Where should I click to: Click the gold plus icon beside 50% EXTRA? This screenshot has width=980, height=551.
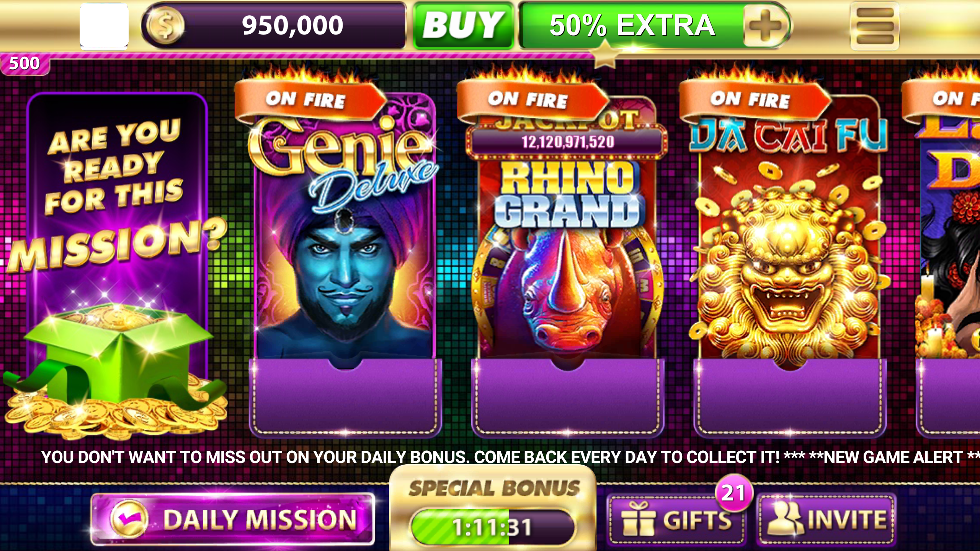click(765, 26)
